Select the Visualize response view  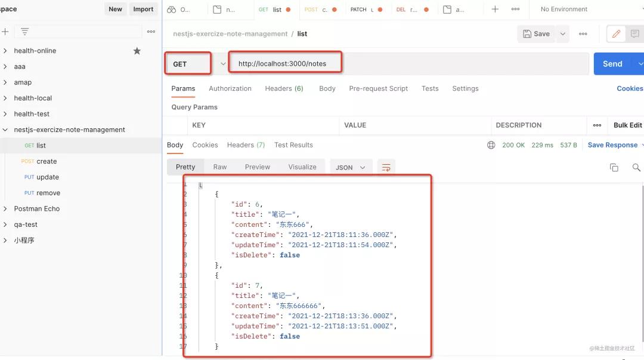[302, 167]
